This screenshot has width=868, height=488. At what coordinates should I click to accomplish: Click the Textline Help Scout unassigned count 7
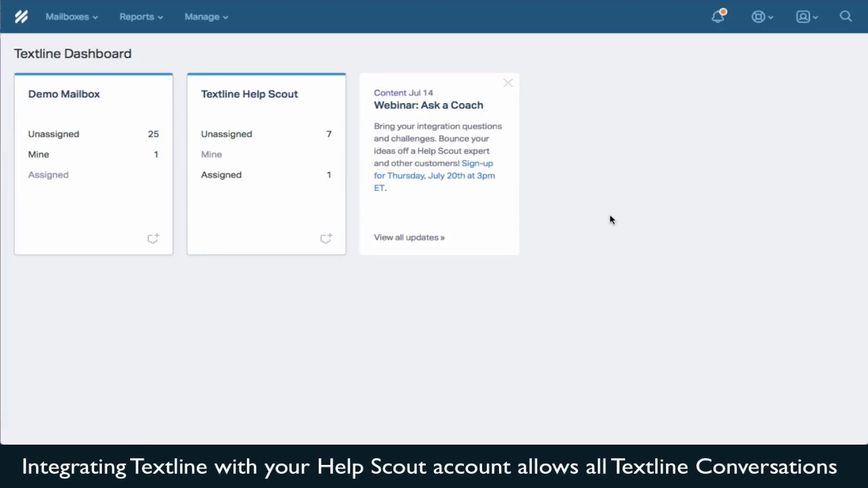[329, 134]
